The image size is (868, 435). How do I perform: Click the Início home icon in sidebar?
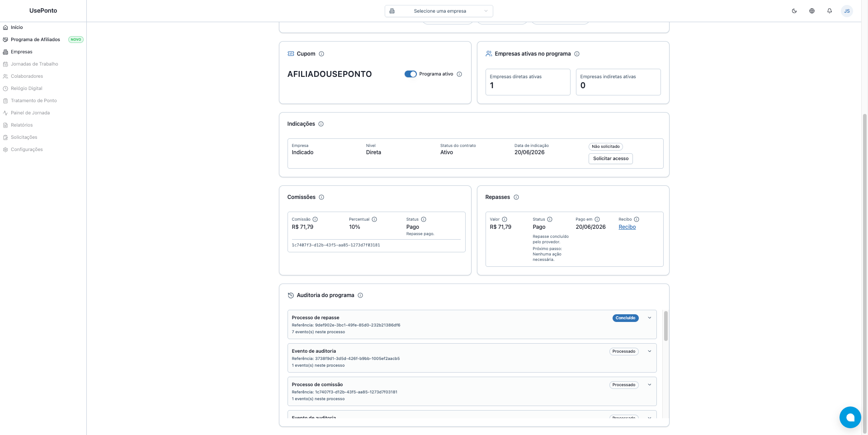pyautogui.click(x=5, y=28)
